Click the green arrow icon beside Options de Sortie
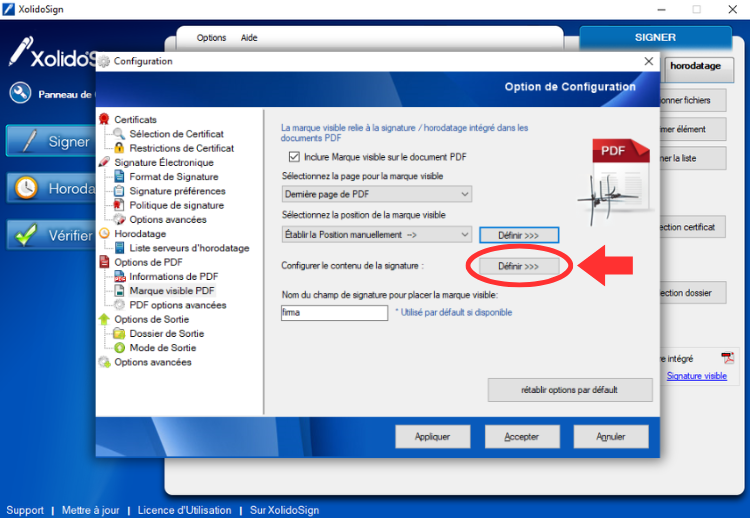Screen dimensions: 750x518 click(x=104, y=319)
